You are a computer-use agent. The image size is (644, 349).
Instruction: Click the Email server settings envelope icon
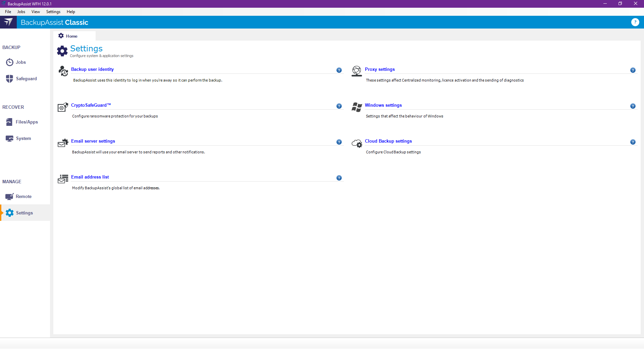pyautogui.click(x=63, y=143)
